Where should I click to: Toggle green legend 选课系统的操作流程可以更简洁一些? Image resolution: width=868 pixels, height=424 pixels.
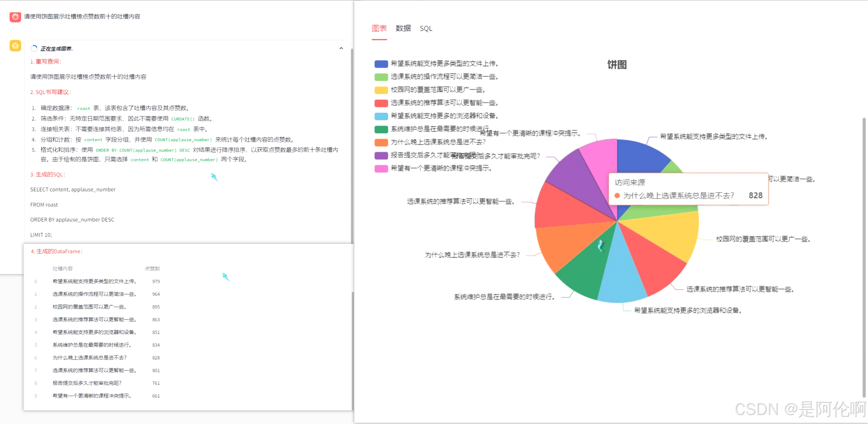[x=381, y=77]
